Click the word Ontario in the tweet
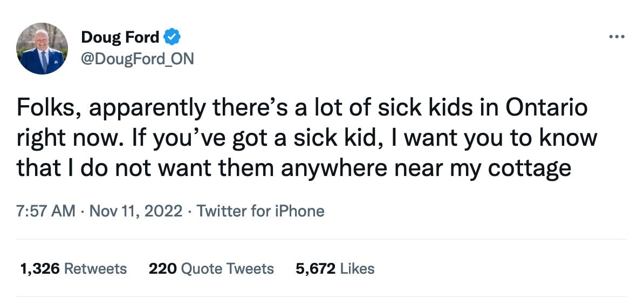The height and width of the screenshot is (298, 644). [x=546, y=109]
